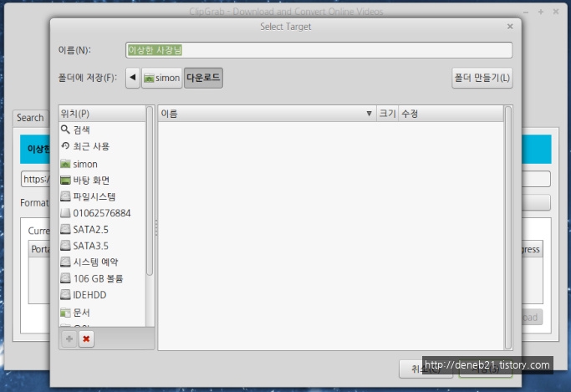Select the SATA2.5 drive

pyautogui.click(x=89, y=229)
